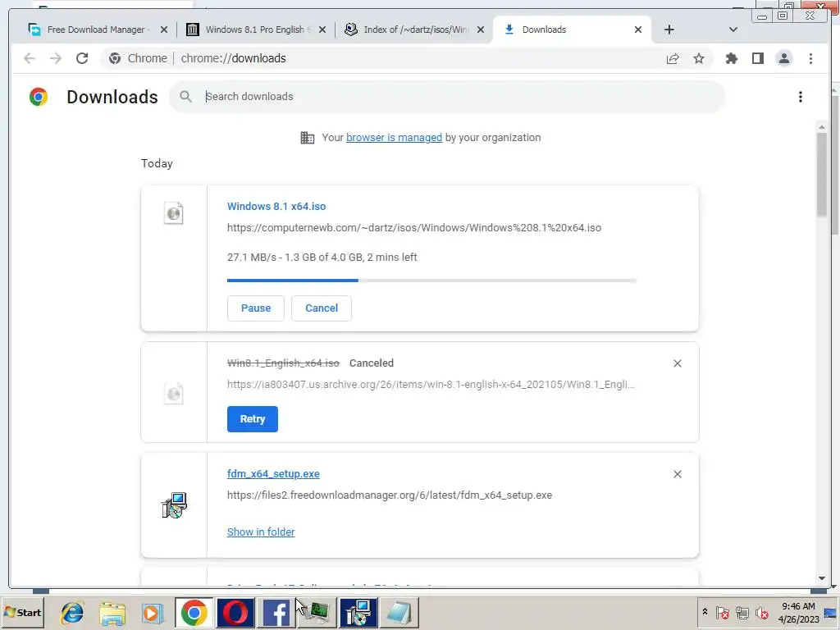Open the Facebook taskbar shortcut

click(x=276, y=613)
